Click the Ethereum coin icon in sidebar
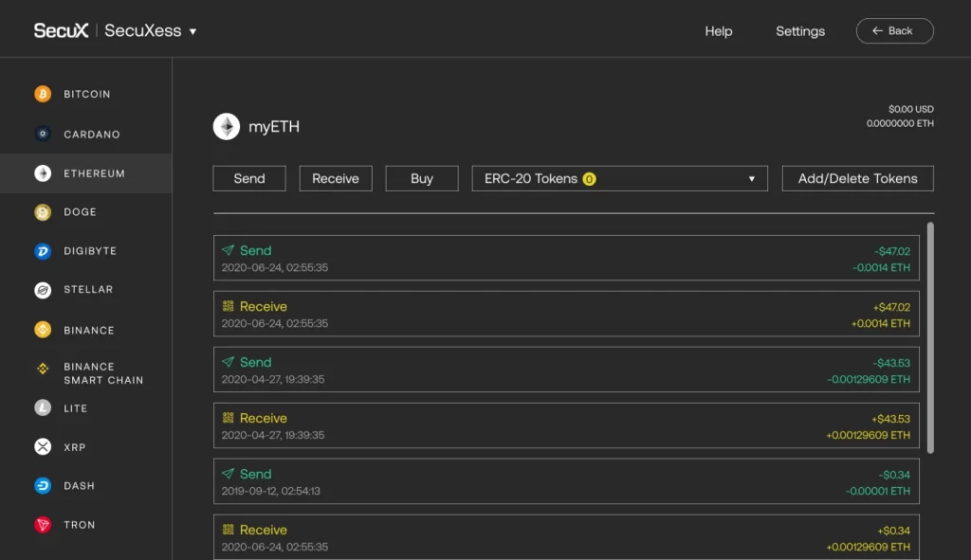Screen dimensions: 971x560 click(x=43, y=173)
